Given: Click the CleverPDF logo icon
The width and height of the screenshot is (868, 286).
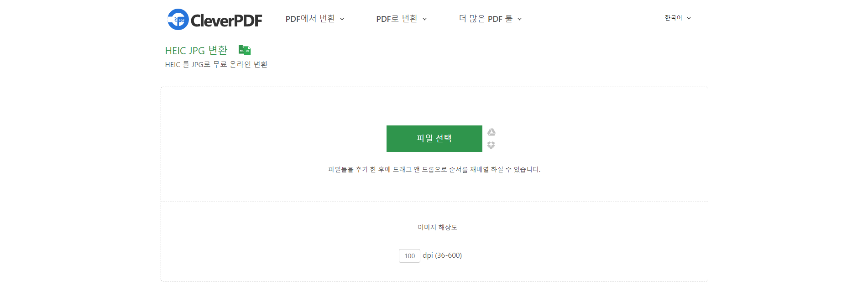Looking at the screenshot, I should (x=177, y=19).
